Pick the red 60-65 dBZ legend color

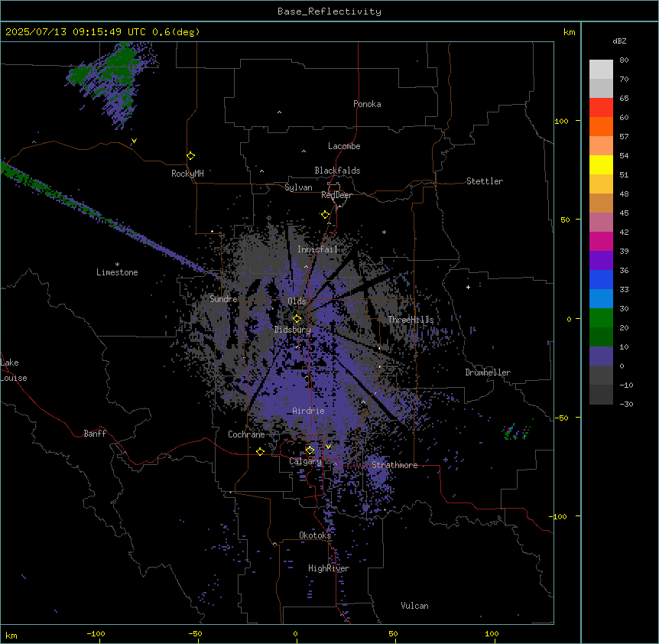coord(601,108)
